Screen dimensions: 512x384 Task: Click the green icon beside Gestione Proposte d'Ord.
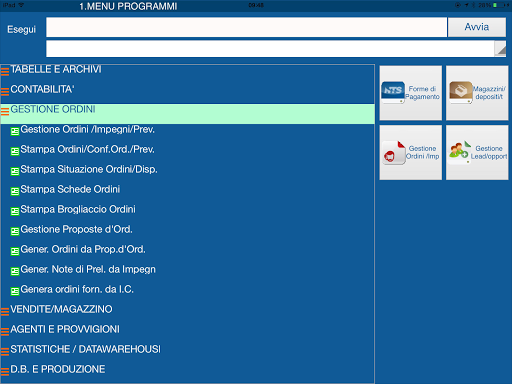[x=15, y=231]
